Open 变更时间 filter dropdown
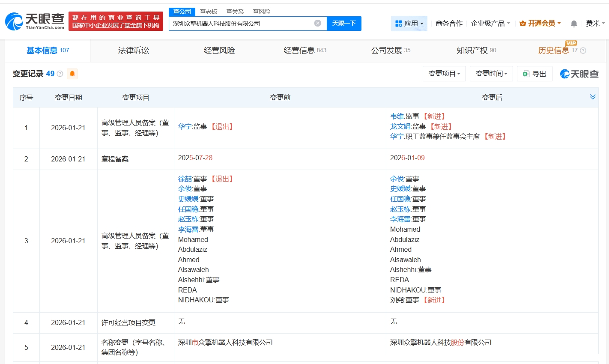The width and height of the screenshot is (609, 364). tap(491, 74)
